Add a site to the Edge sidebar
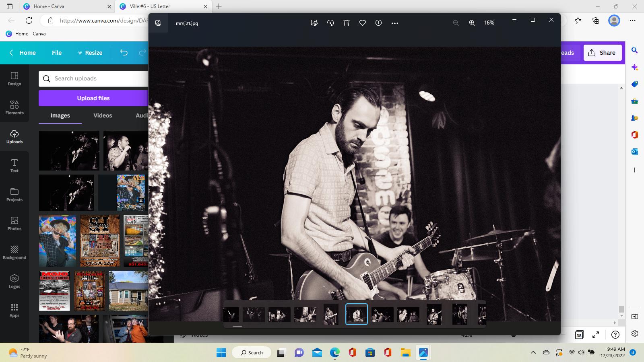The height and width of the screenshot is (362, 644). coord(635,170)
